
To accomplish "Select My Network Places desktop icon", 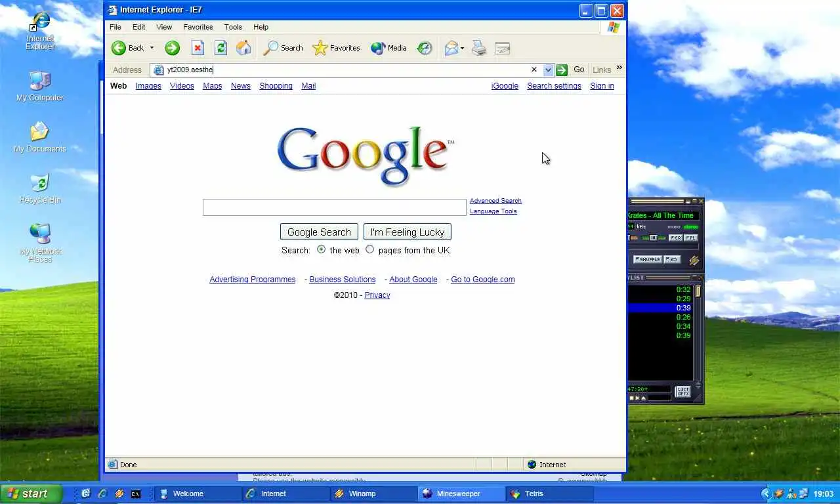I will [40, 243].
